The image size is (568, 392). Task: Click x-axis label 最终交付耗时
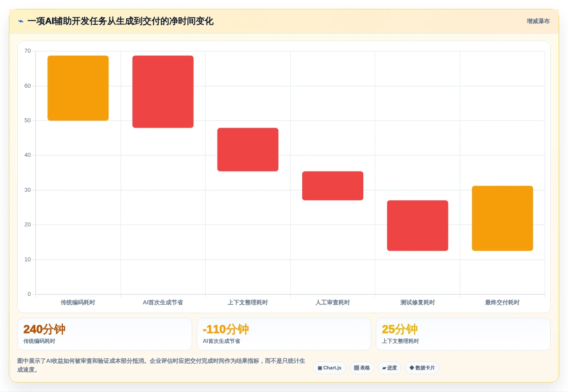pos(502,303)
